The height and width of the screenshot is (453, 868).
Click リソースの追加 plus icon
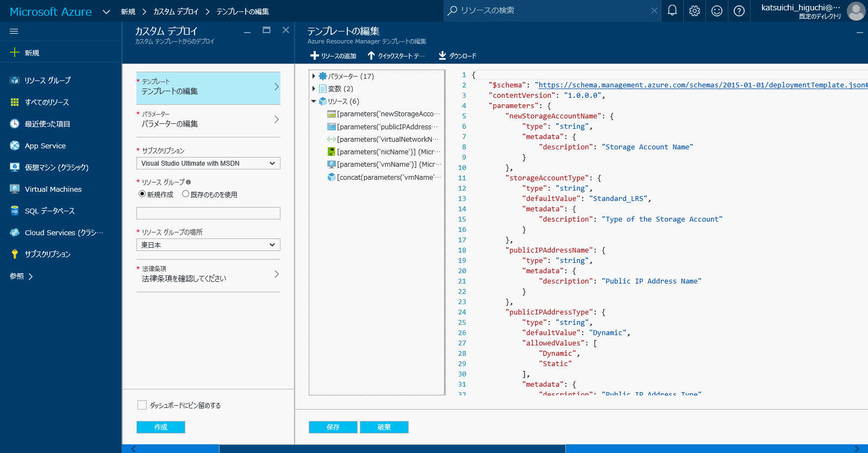314,55
